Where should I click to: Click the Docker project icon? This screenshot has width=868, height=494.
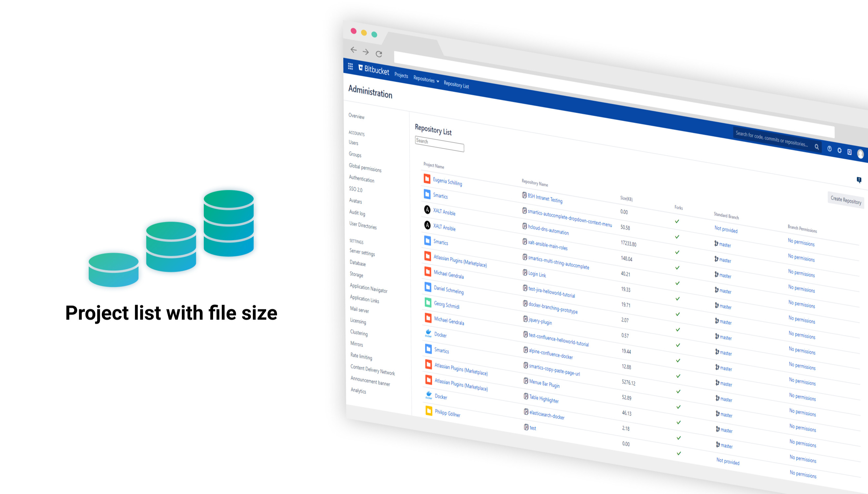click(428, 333)
